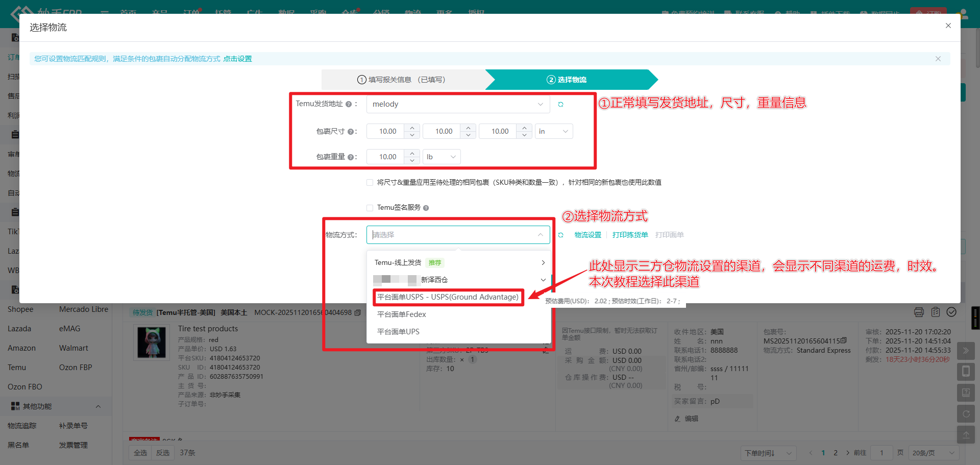The width and height of the screenshot is (980, 465).
Task: Decrease the second package dimension value
Action: [469, 135]
